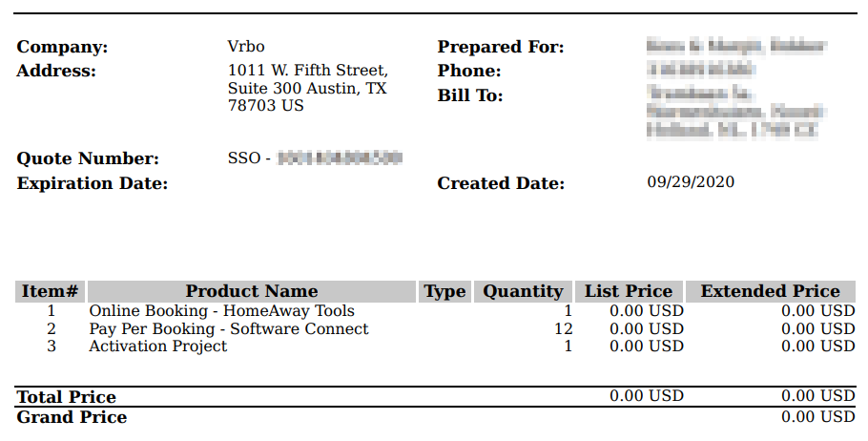Click the Product Name column header
The image size is (868, 441).
tap(251, 291)
